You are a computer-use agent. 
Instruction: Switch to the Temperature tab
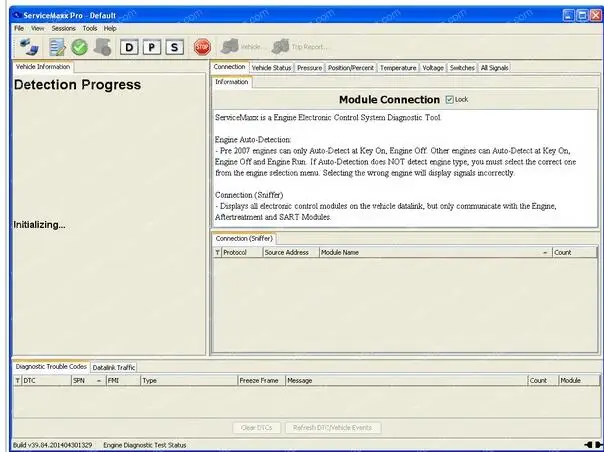pos(398,68)
